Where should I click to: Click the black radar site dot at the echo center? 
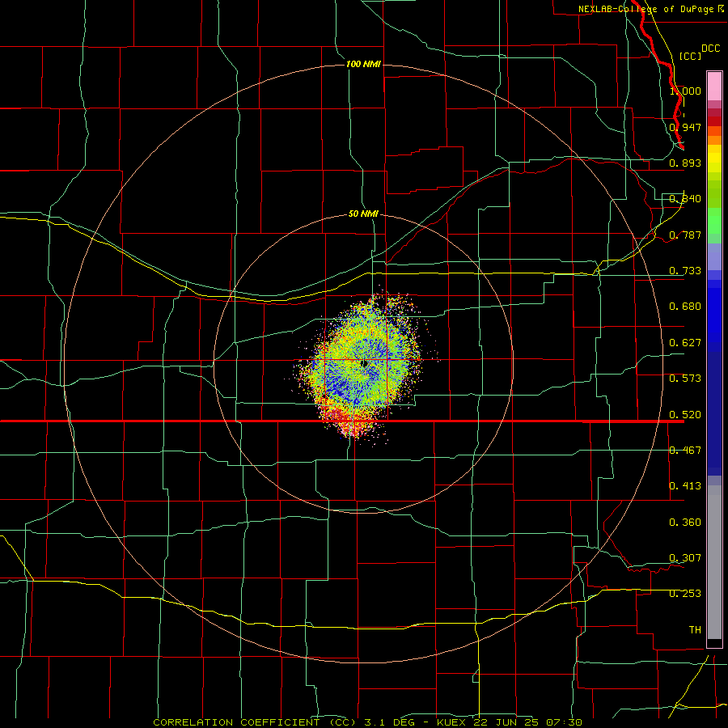coord(365,363)
